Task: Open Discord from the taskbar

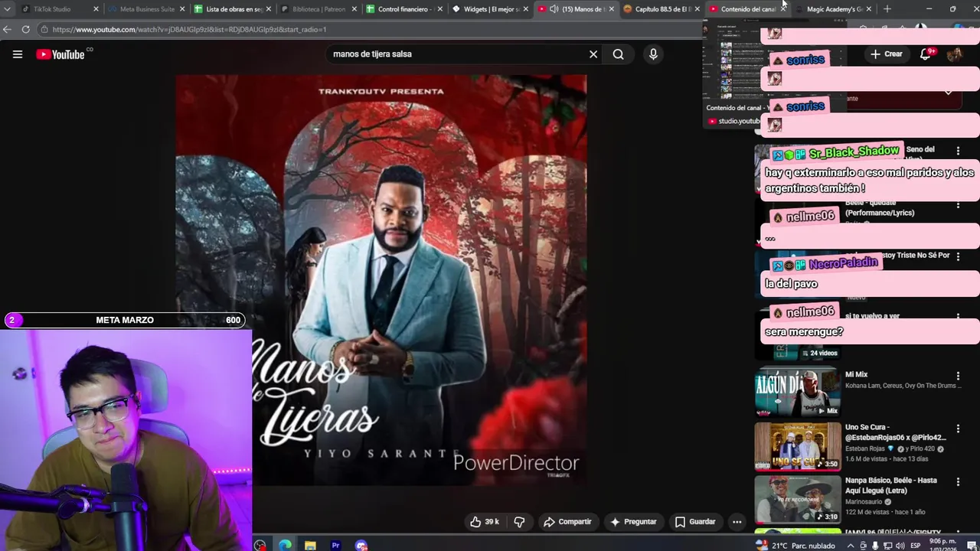Action: [x=361, y=545]
